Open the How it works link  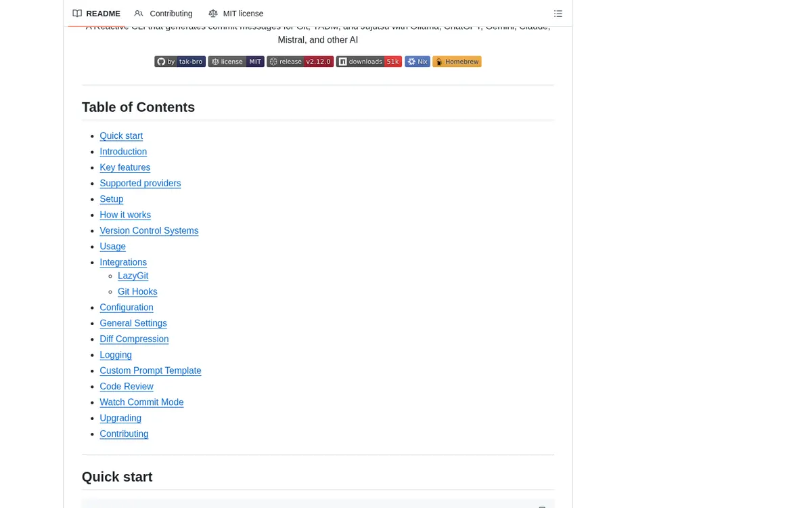pyautogui.click(x=125, y=215)
